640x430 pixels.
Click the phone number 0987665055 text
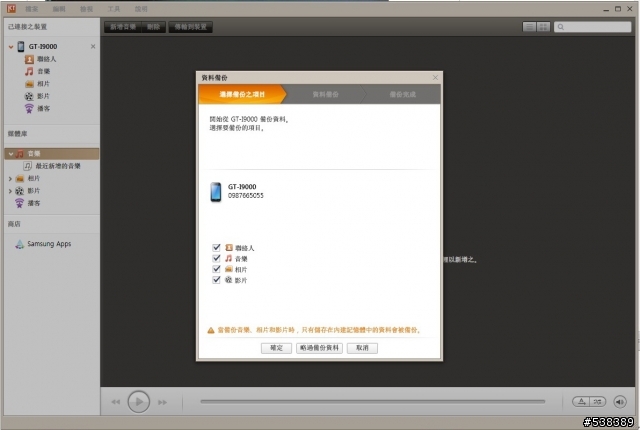pos(246,196)
